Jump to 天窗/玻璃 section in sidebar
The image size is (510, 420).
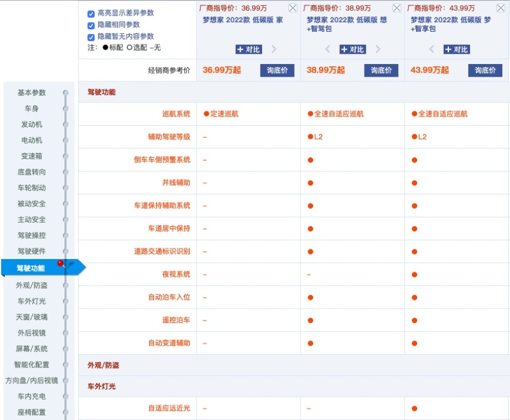point(32,317)
